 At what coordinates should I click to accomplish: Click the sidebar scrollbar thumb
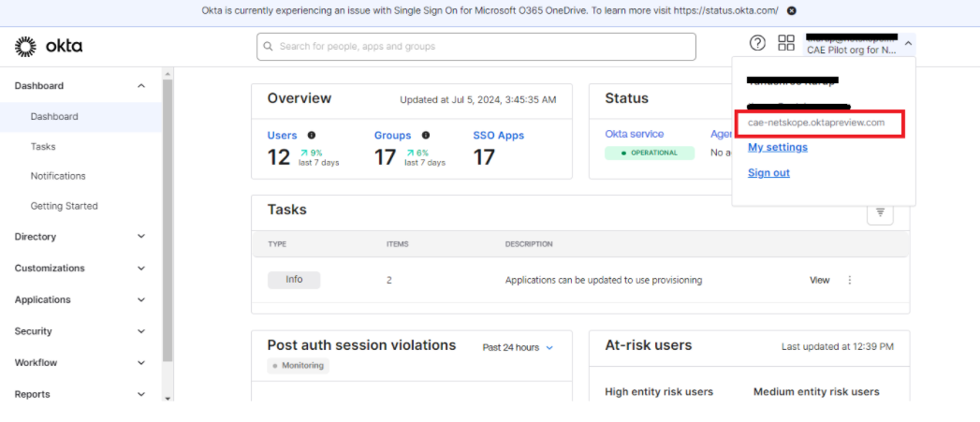pos(167,220)
